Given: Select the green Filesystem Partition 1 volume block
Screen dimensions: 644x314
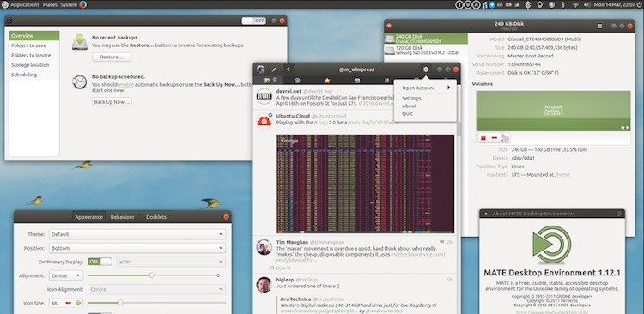Looking at the screenshot, I should pyautogui.click(x=553, y=111).
